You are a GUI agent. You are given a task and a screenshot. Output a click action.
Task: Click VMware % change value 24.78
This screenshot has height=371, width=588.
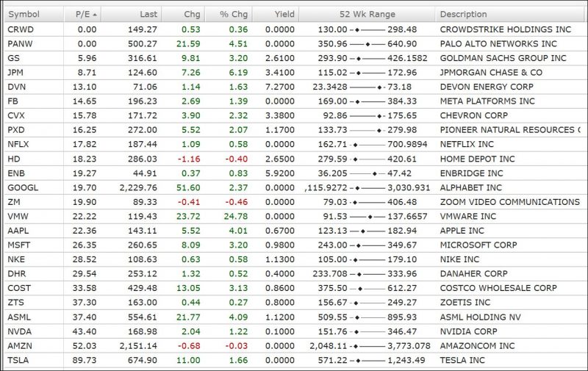coord(236,216)
